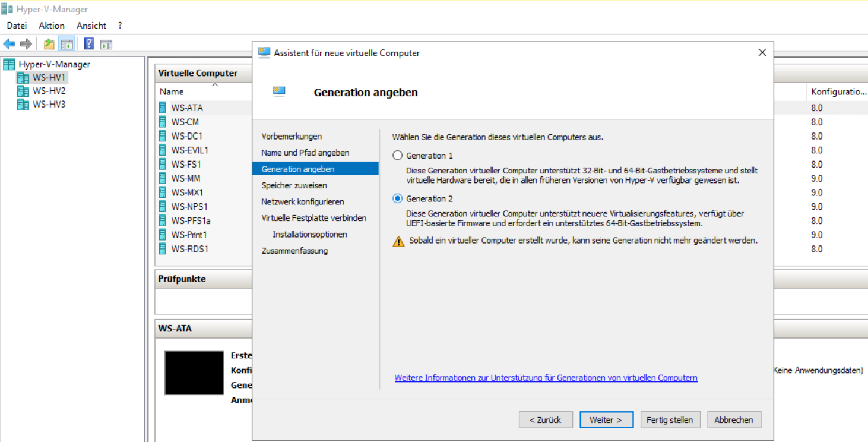Open the ? help menu
Image resolution: width=868 pixels, height=442 pixels.
(x=120, y=26)
